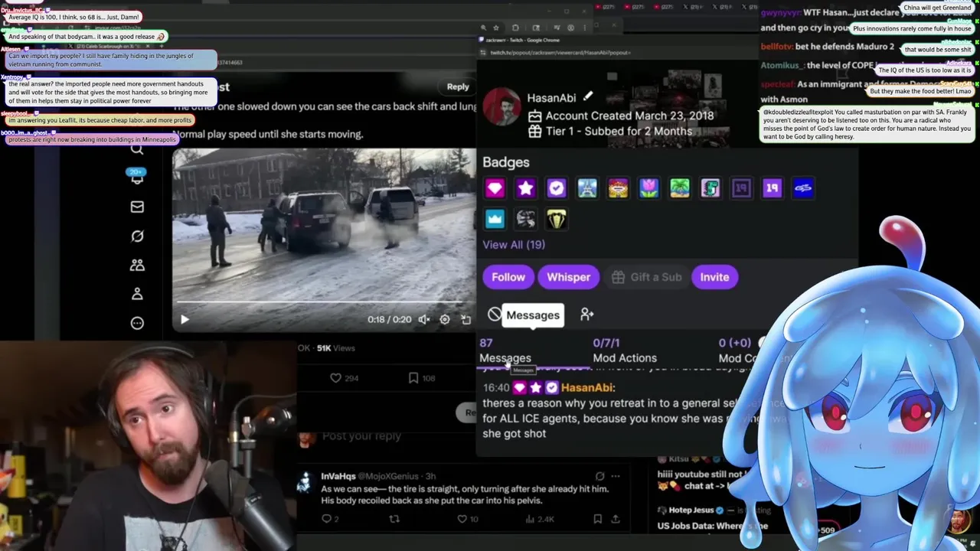
Task: Open X communities people icon
Action: (137, 265)
